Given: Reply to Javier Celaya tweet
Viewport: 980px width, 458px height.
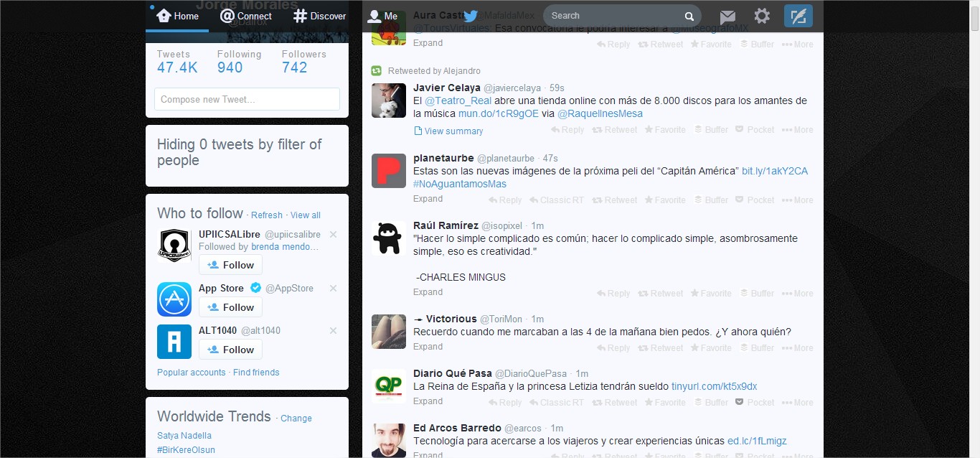Looking at the screenshot, I should point(567,130).
